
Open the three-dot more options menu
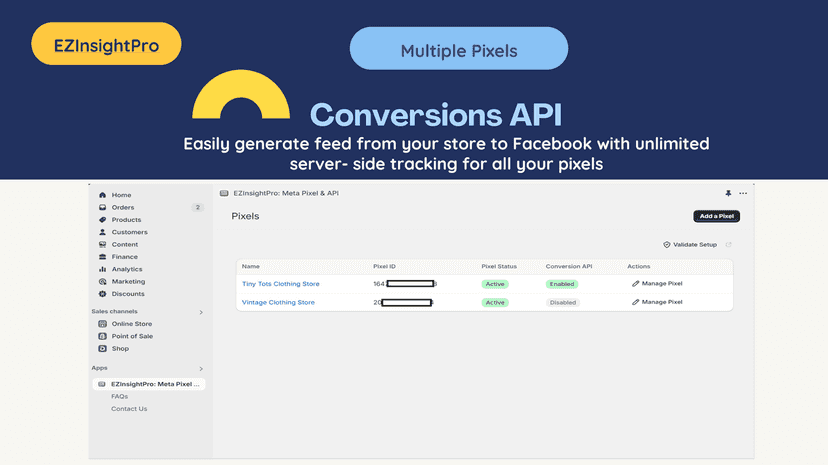pos(743,193)
